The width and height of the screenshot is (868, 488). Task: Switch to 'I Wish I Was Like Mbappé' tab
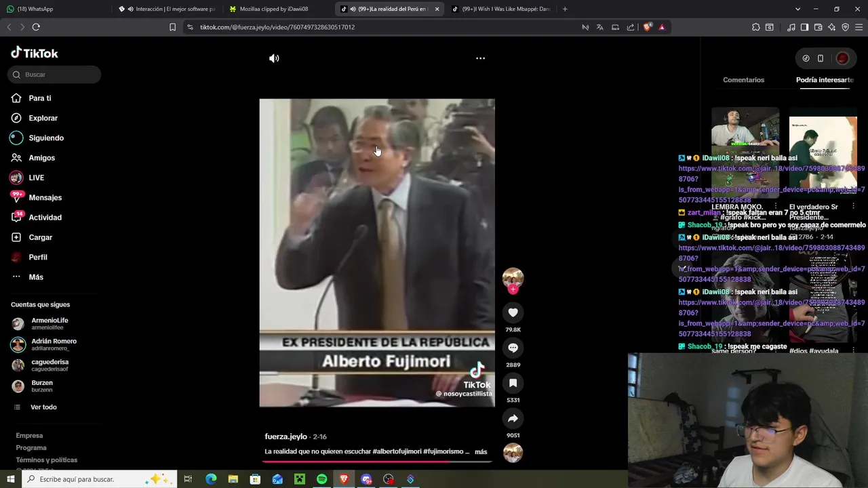point(502,9)
